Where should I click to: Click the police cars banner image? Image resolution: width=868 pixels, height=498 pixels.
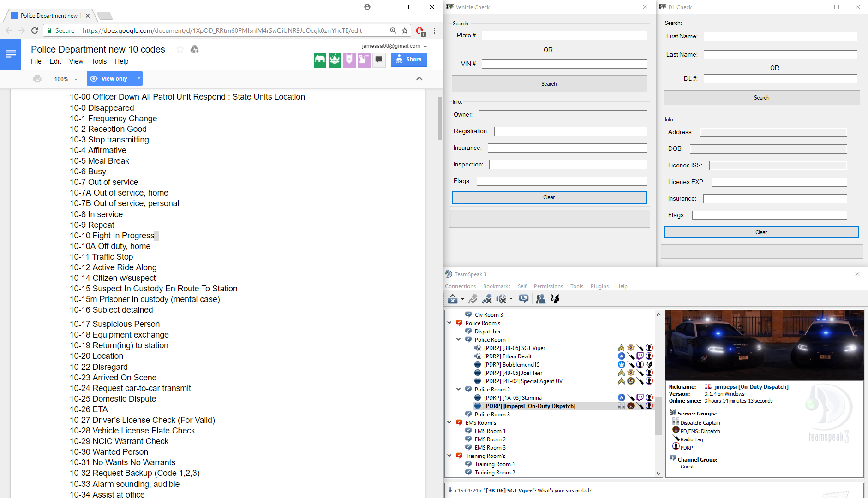tap(764, 345)
